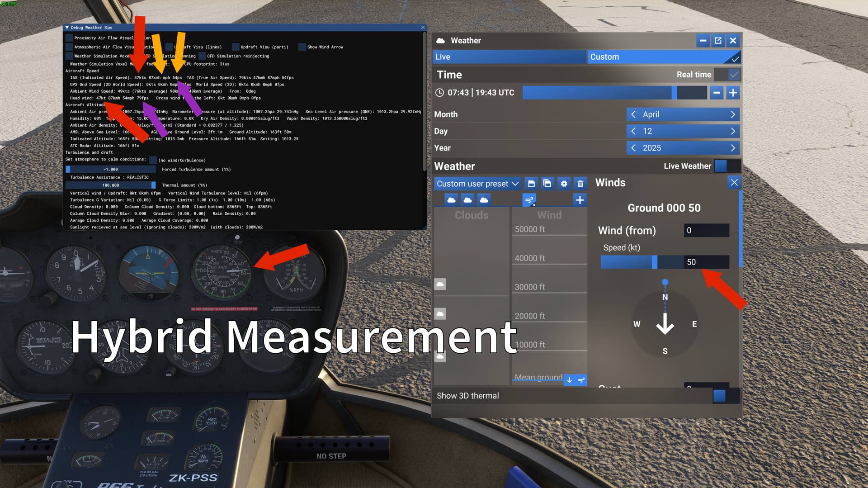
Task: Check the Set atmosphere to calm conditions box
Action: click(x=153, y=160)
